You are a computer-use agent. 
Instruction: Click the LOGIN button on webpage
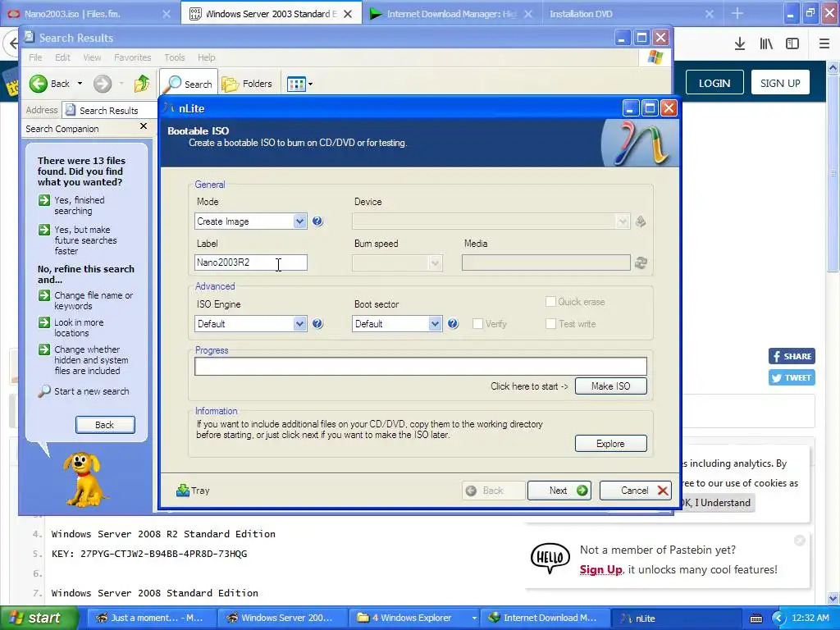714,83
